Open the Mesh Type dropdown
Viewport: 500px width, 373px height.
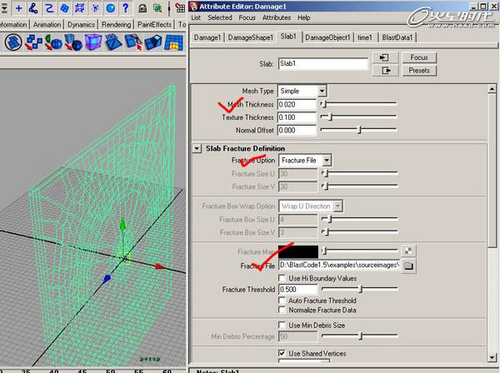coord(302,91)
